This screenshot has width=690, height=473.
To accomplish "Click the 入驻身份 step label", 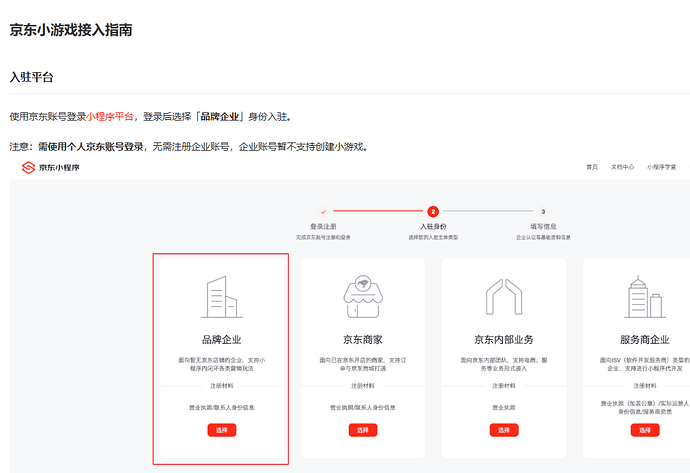I will point(433,226).
